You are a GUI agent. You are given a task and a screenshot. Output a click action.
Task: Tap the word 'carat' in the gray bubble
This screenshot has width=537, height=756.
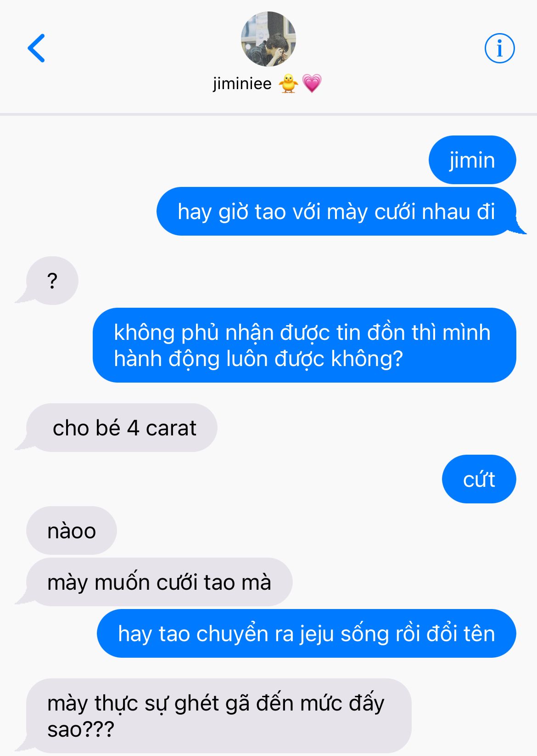pos(171,428)
